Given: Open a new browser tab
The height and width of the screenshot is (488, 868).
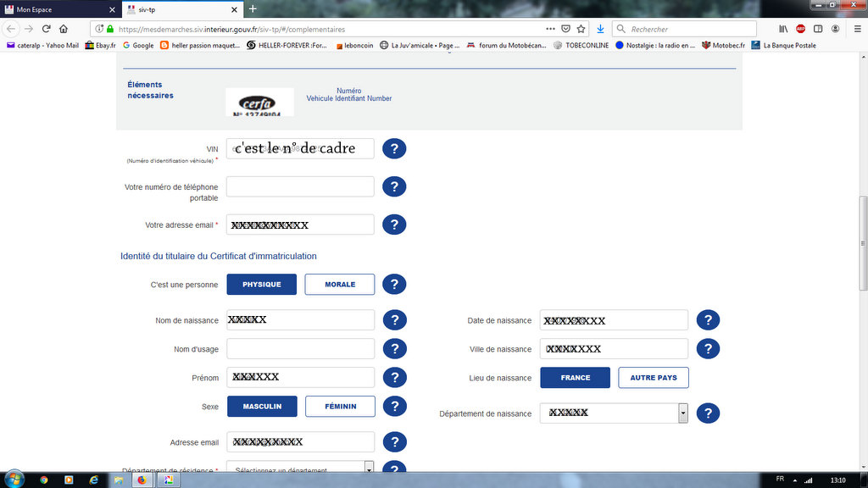Looking at the screenshot, I should pyautogui.click(x=253, y=8).
